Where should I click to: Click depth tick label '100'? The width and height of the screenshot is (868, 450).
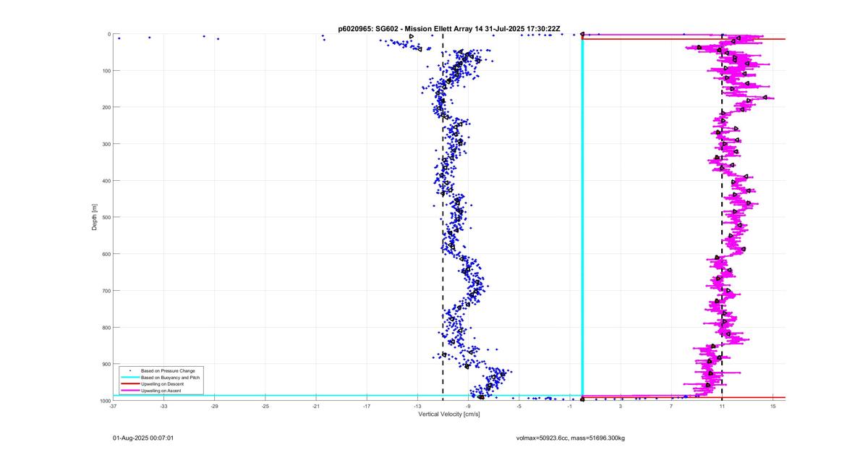[x=106, y=71]
